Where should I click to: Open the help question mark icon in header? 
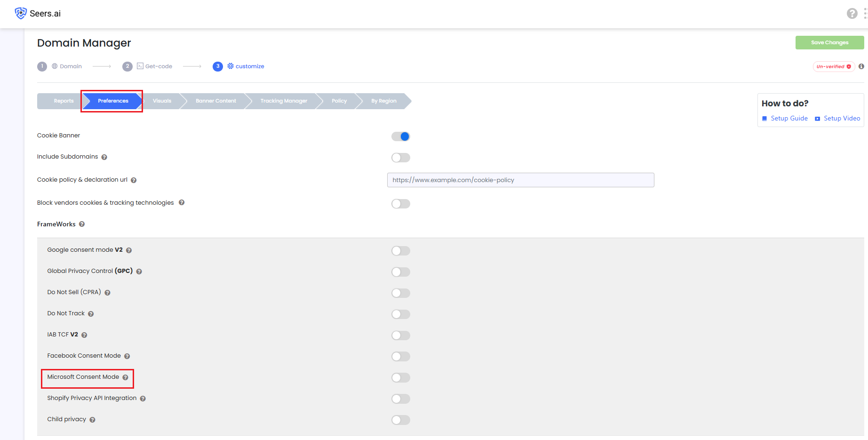pos(852,14)
